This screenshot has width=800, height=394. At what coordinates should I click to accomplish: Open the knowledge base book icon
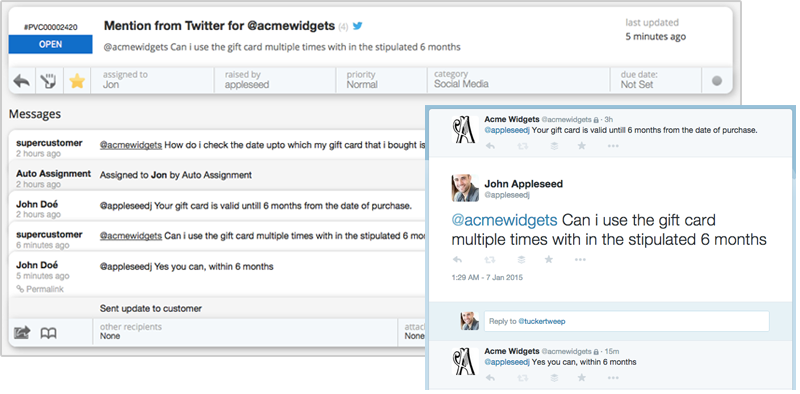[x=48, y=333]
